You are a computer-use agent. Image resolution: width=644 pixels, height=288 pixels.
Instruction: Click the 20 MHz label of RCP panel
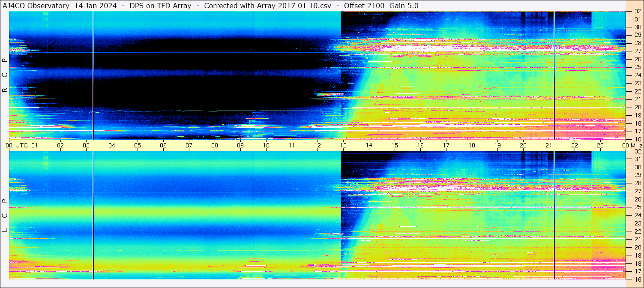(x=638, y=107)
